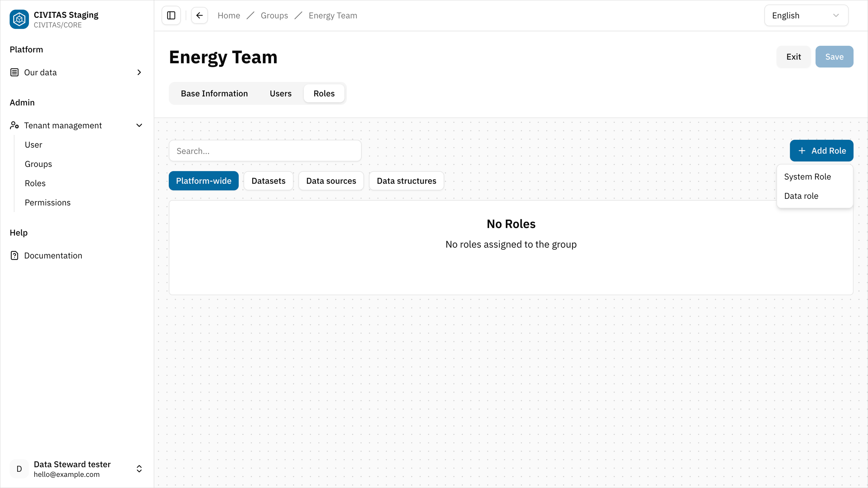The image size is (868, 488).
Task: Expand the Our data menu
Action: 139,72
